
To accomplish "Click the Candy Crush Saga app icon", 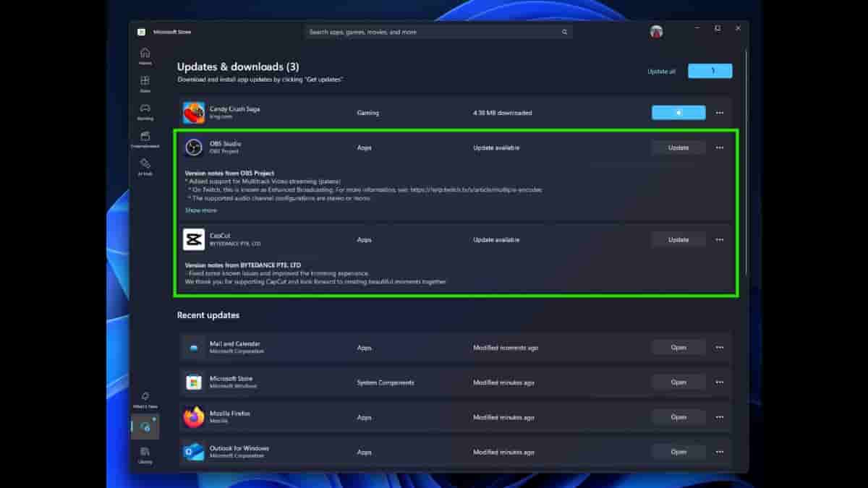I will [x=193, y=113].
